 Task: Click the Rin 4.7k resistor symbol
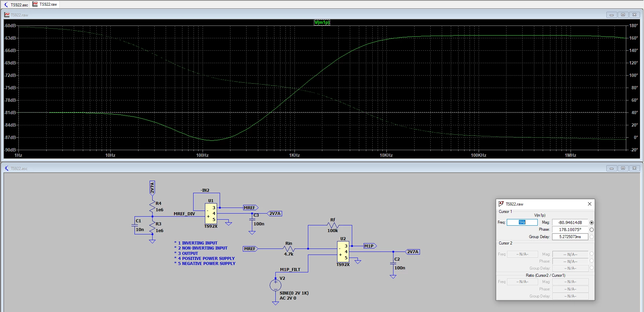point(289,249)
